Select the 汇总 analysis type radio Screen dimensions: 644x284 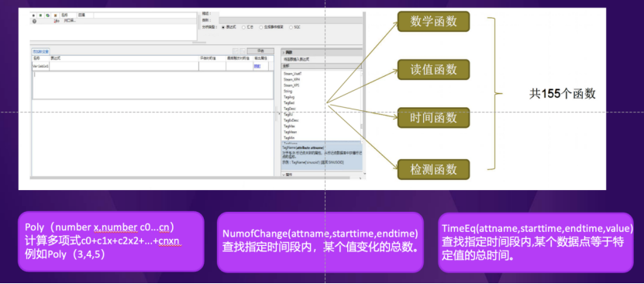(x=243, y=27)
